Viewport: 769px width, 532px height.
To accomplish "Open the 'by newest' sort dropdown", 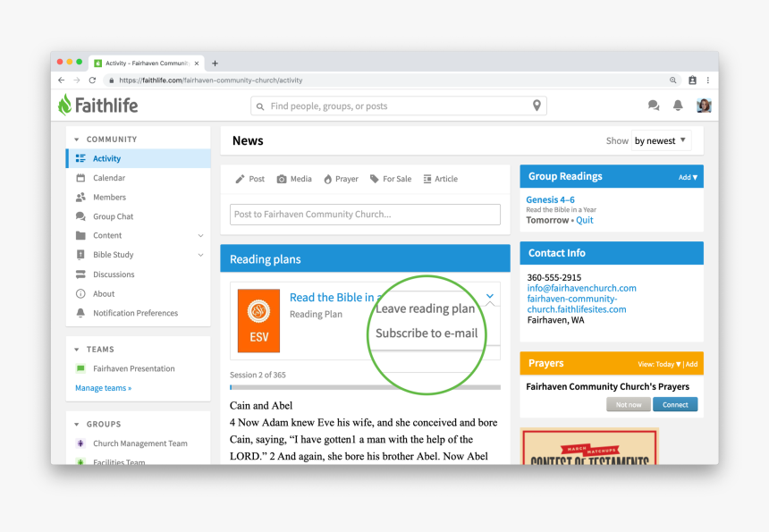I will [660, 140].
